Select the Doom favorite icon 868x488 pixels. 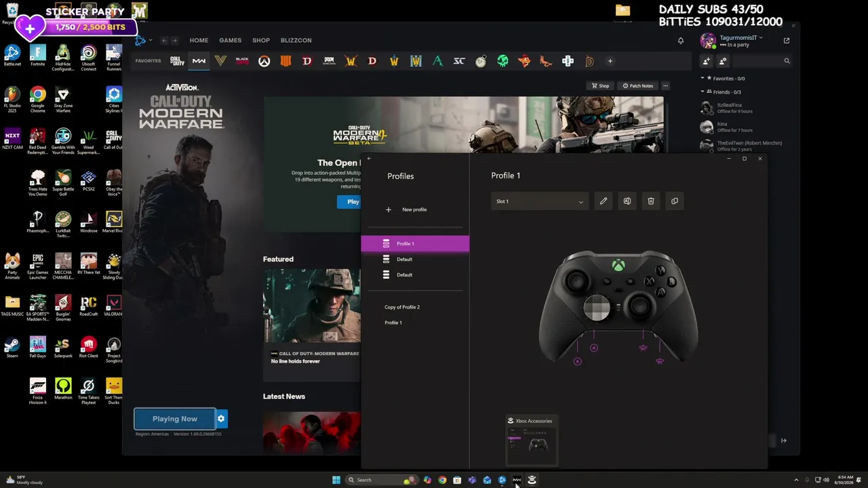(329, 61)
